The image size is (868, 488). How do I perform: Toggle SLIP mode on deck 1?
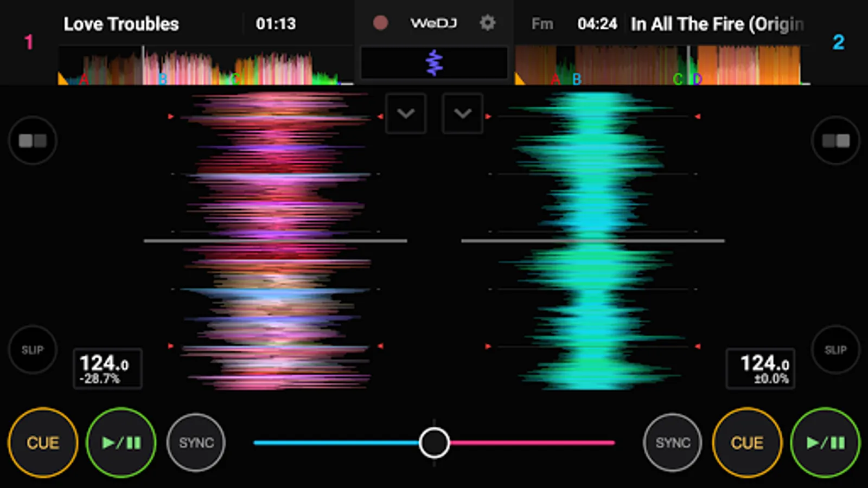[x=33, y=350]
